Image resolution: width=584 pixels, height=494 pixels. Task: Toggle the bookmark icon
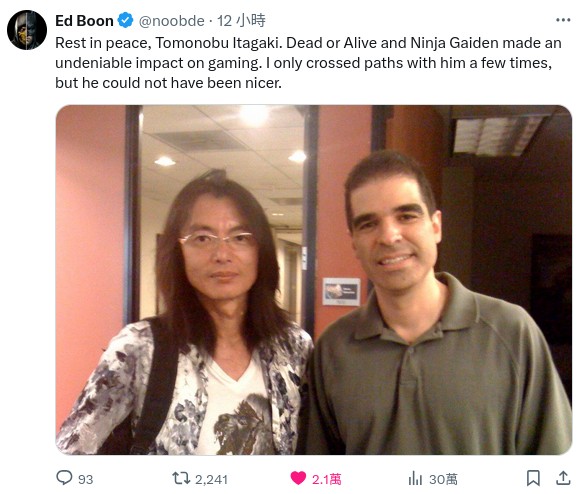pos(533,478)
